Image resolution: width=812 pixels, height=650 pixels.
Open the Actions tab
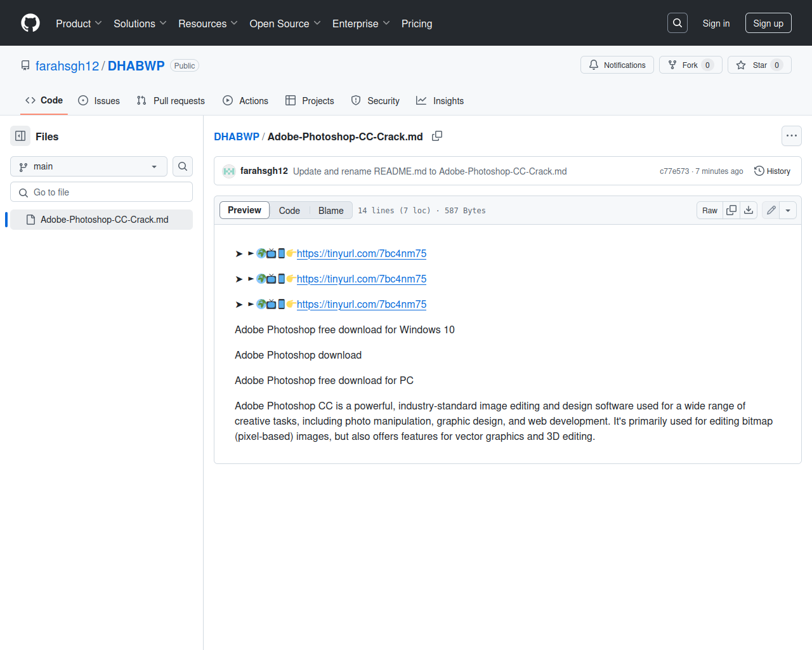tap(246, 100)
